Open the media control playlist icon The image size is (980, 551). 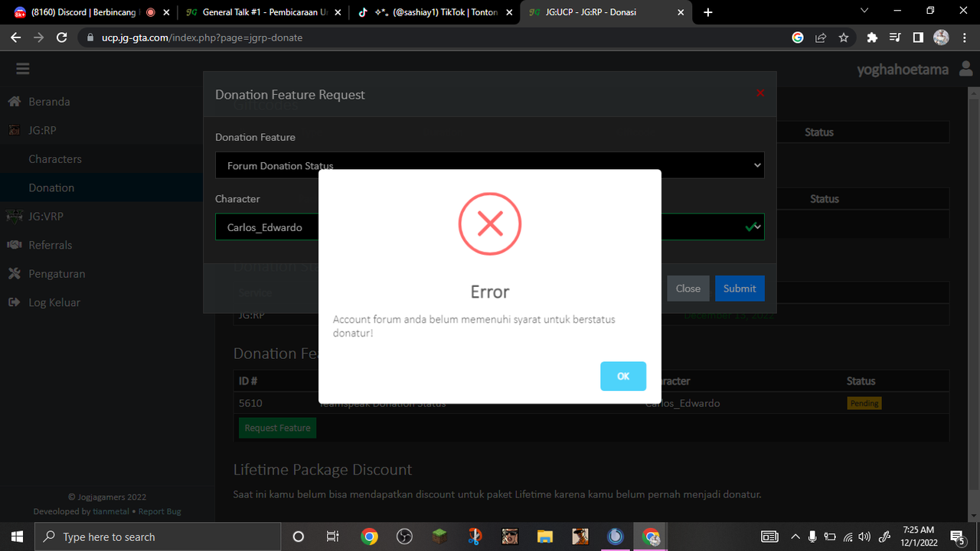(x=895, y=37)
